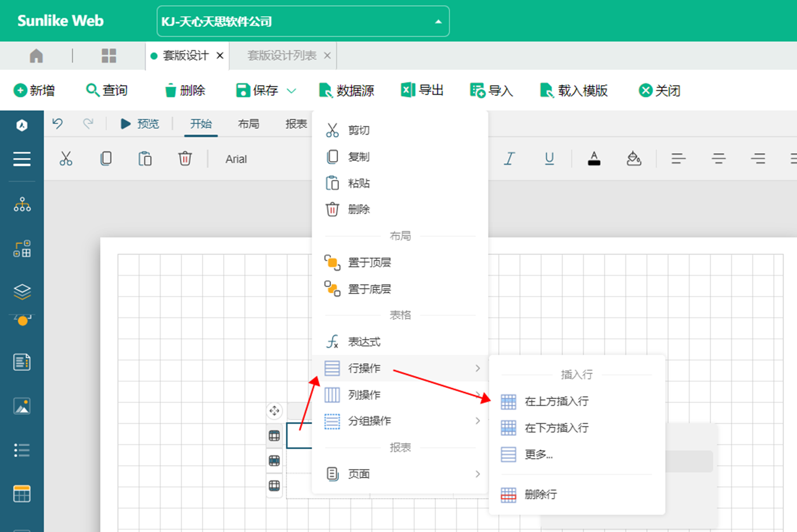Viewport: 797px width, 532px height.
Task: Choose 删除行 delete row
Action: click(577, 494)
